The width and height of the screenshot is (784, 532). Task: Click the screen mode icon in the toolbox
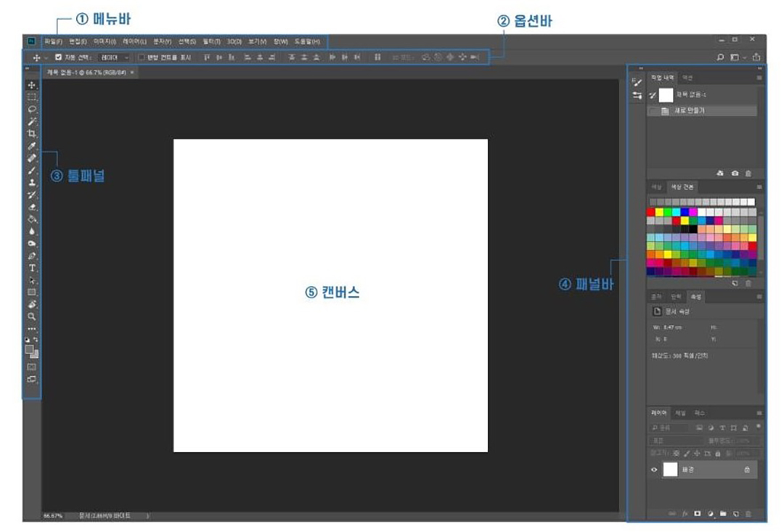point(31,379)
